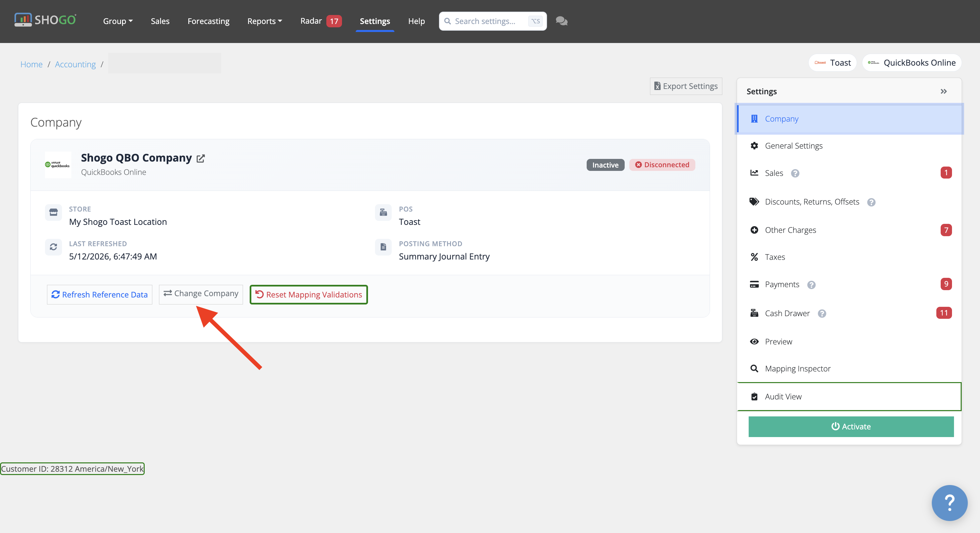Collapse the Settings panel with double chevron
The width and height of the screenshot is (980, 533).
pyautogui.click(x=943, y=91)
